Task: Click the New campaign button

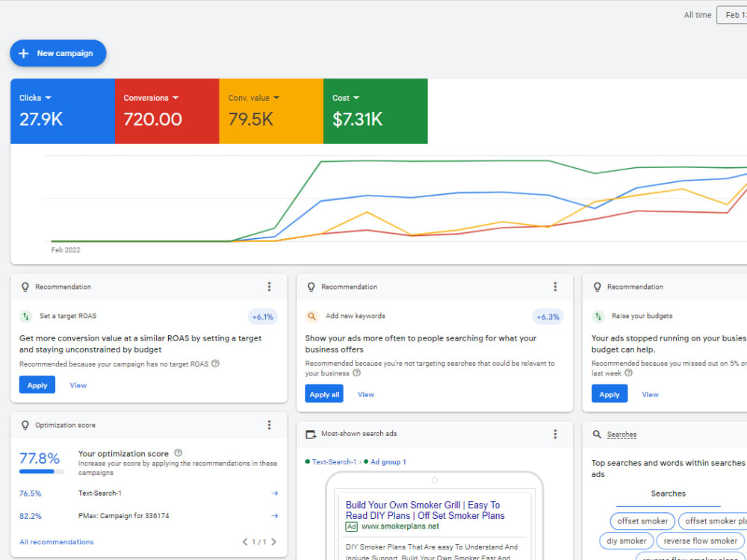Action: pyautogui.click(x=58, y=53)
